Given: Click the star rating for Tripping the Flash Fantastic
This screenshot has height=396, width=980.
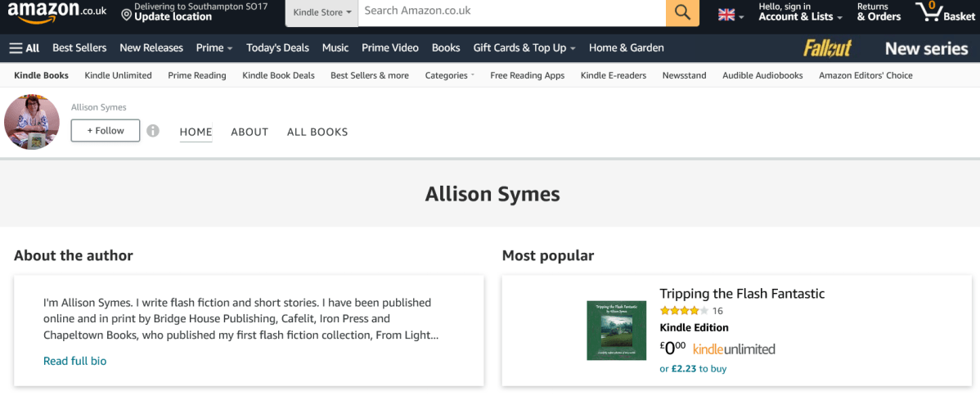Looking at the screenshot, I should (x=684, y=311).
